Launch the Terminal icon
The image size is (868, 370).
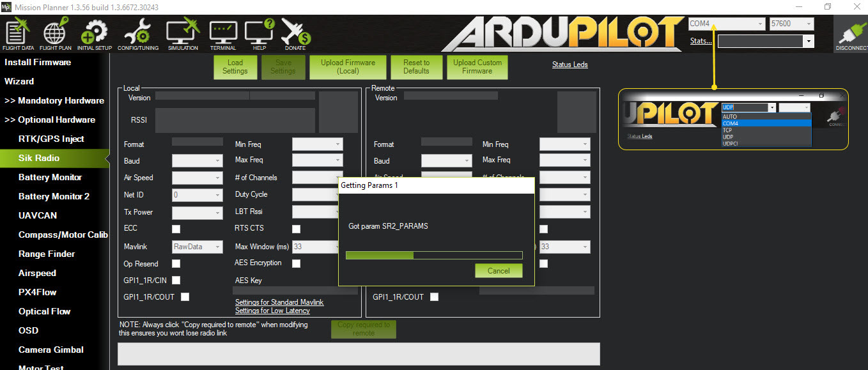coord(223,34)
